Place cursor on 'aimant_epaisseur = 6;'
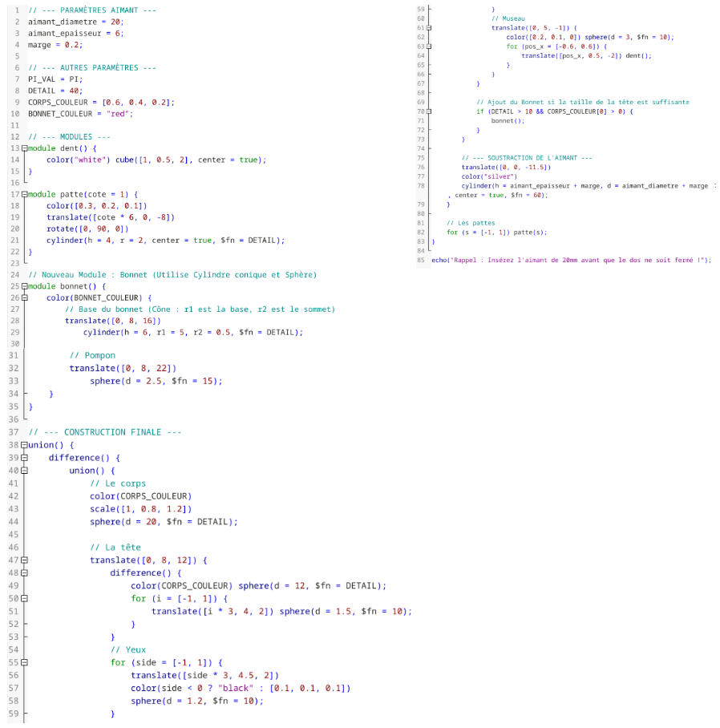This screenshot has height=728, width=720. (75, 34)
